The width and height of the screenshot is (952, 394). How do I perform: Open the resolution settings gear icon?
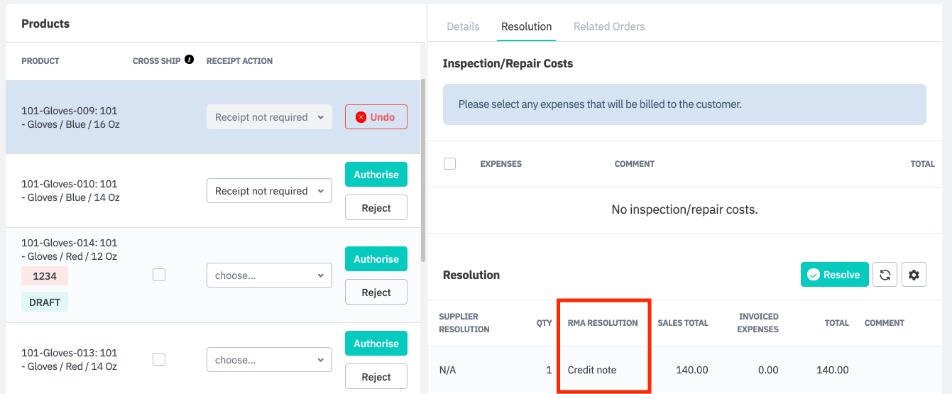pyautogui.click(x=914, y=274)
